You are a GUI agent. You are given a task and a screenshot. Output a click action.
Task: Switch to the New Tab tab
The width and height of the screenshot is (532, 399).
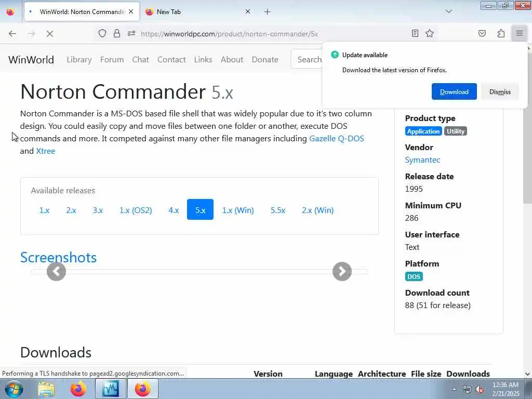(x=198, y=12)
